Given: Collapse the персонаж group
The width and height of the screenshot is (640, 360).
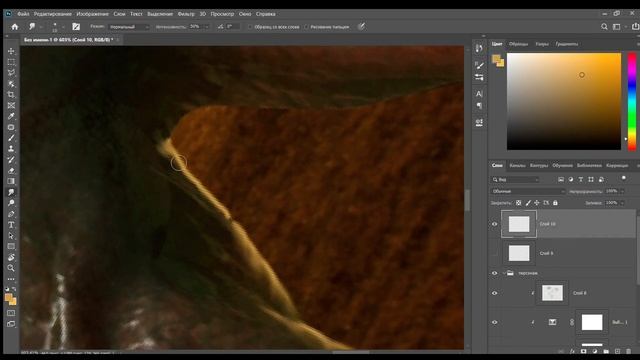Looking at the screenshot, I should [504, 273].
